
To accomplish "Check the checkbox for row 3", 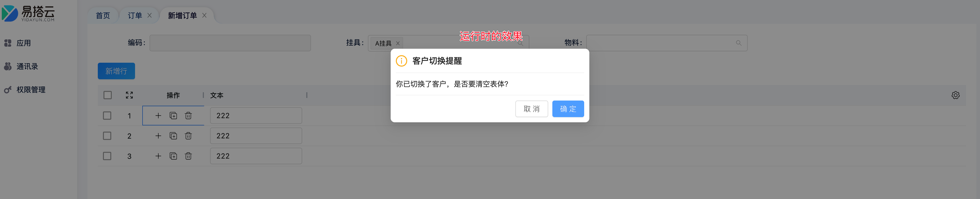I will [107, 156].
